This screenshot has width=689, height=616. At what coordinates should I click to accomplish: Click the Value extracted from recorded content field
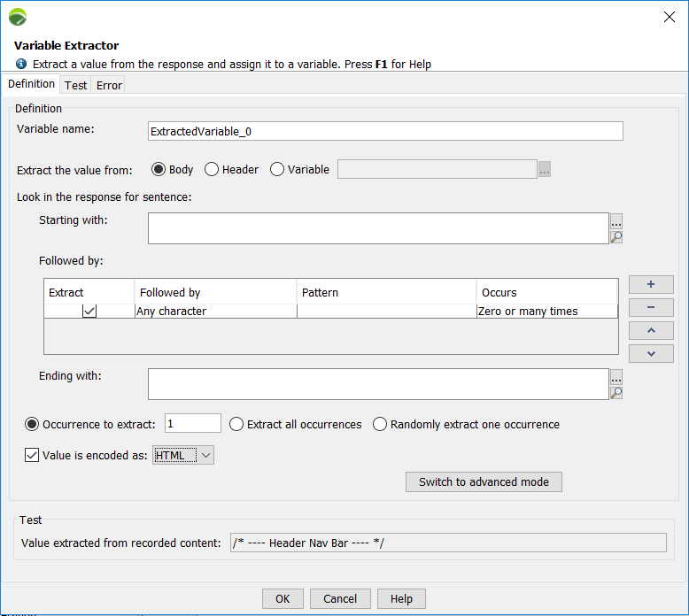pos(448,543)
